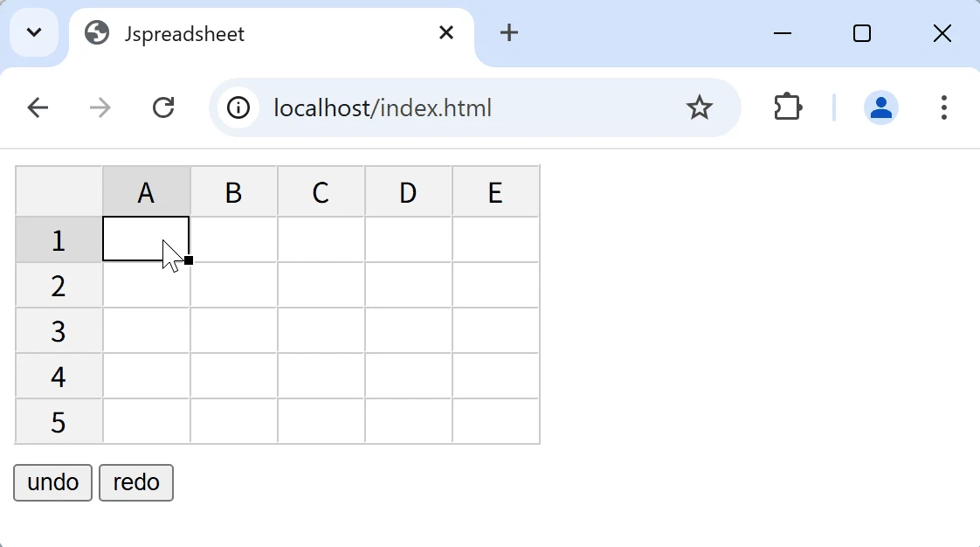
Task: Select row 5 header
Action: (x=59, y=421)
